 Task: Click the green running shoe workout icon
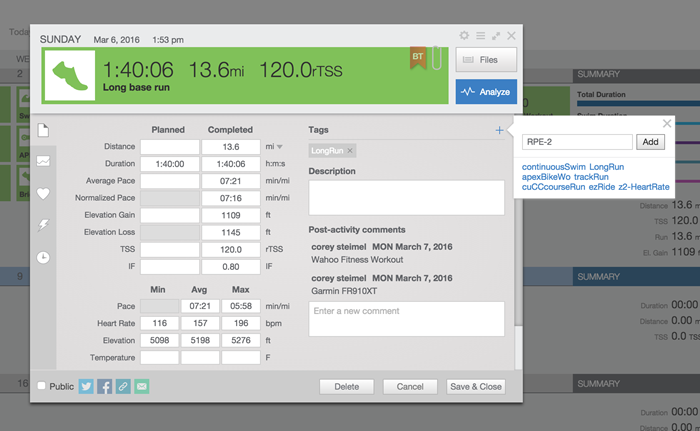pos(70,75)
